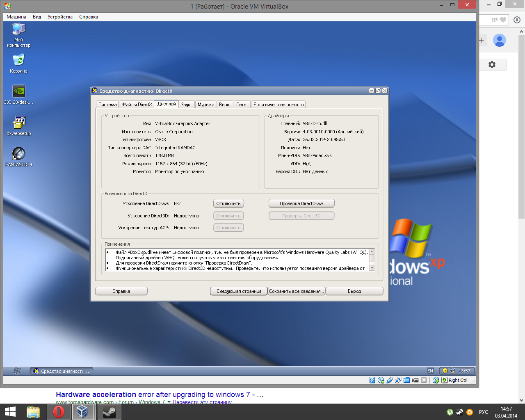
Task: Open the Справка menu in VirtualBox
Action: click(x=89, y=17)
